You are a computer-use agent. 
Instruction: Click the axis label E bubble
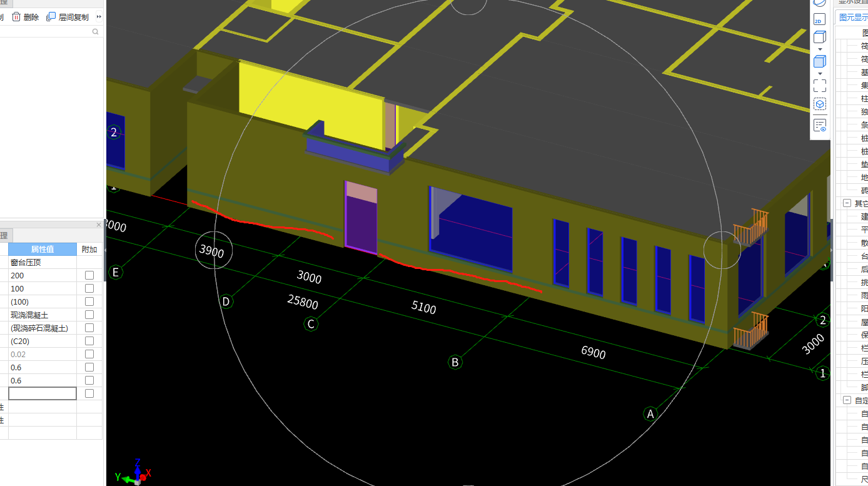coord(114,272)
